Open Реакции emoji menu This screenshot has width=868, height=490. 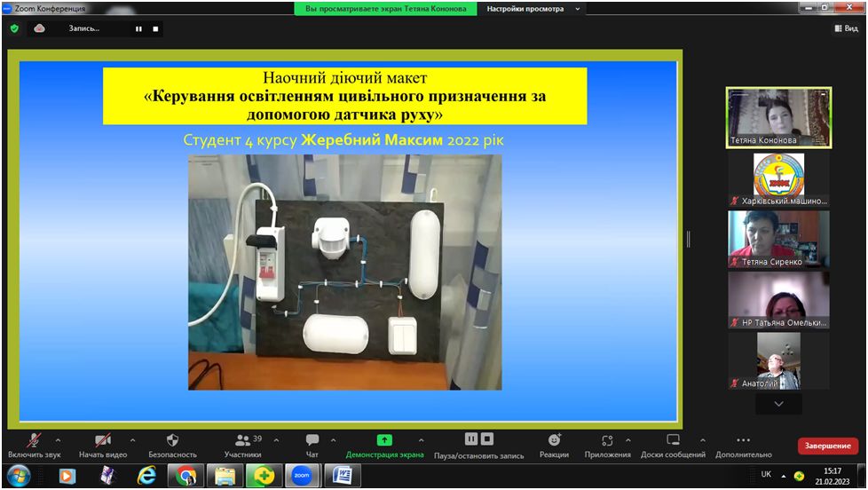pos(554,446)
